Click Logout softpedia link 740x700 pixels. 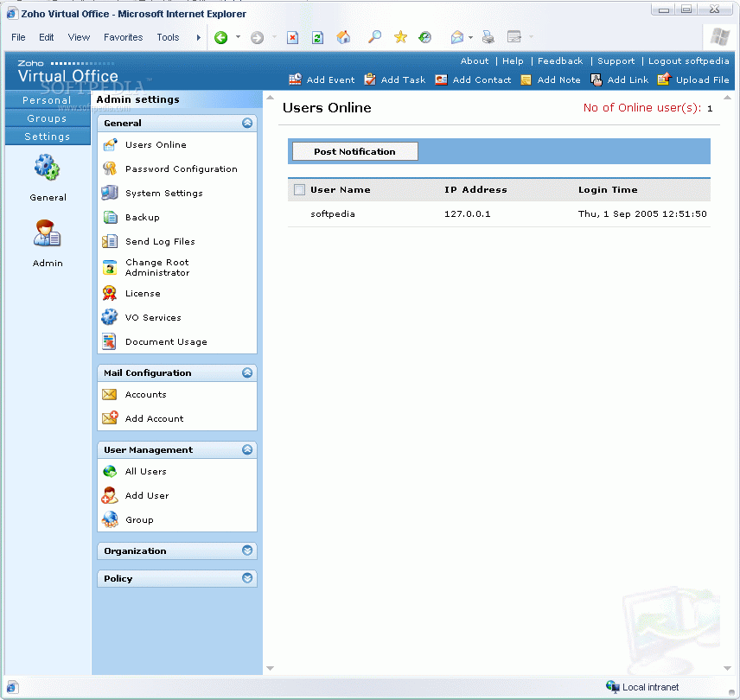click(x=688, y=60)
